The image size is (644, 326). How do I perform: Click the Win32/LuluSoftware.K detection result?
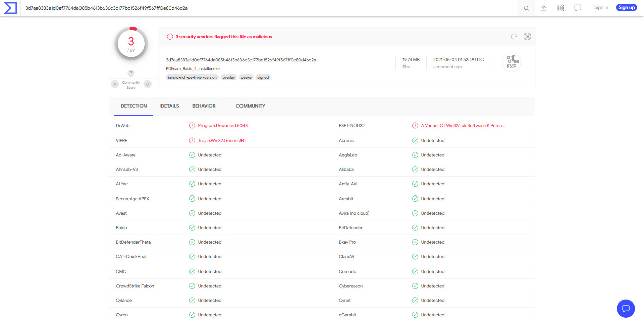463,126
